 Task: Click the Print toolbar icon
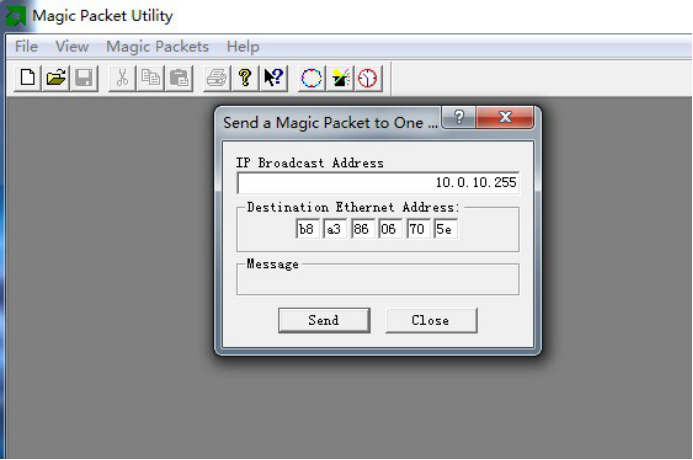click(x=217, y=78)
